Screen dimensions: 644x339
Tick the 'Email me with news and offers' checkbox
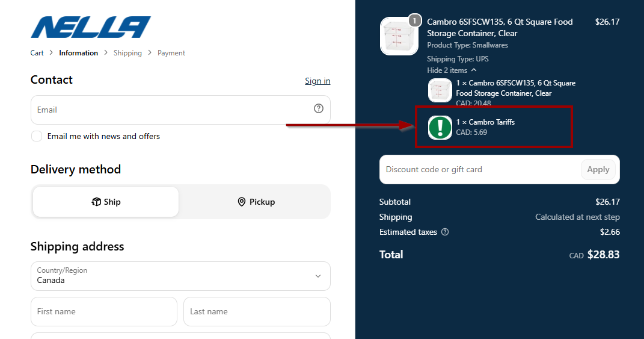coord(37,136)
